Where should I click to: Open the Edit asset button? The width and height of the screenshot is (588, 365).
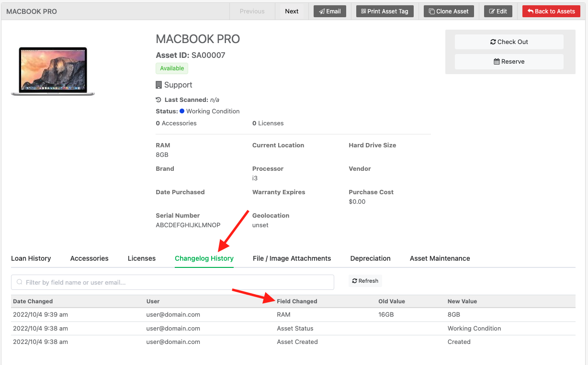[498, 11]
